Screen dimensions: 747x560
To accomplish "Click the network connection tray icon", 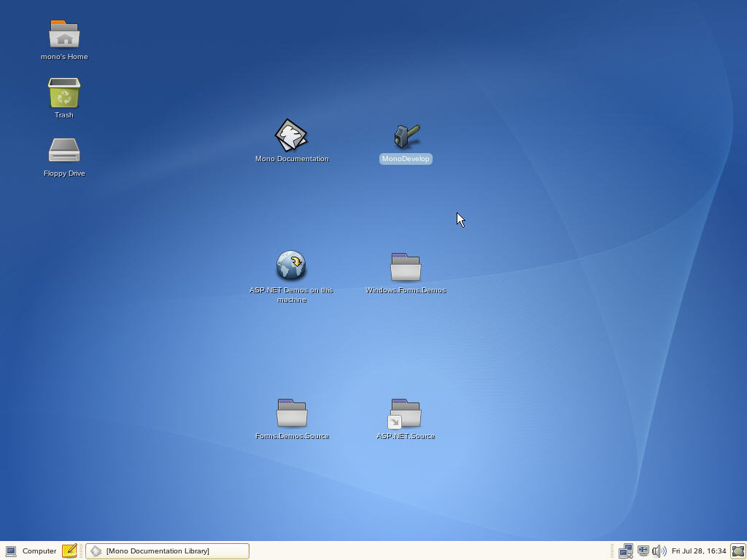I will point(625,551).
